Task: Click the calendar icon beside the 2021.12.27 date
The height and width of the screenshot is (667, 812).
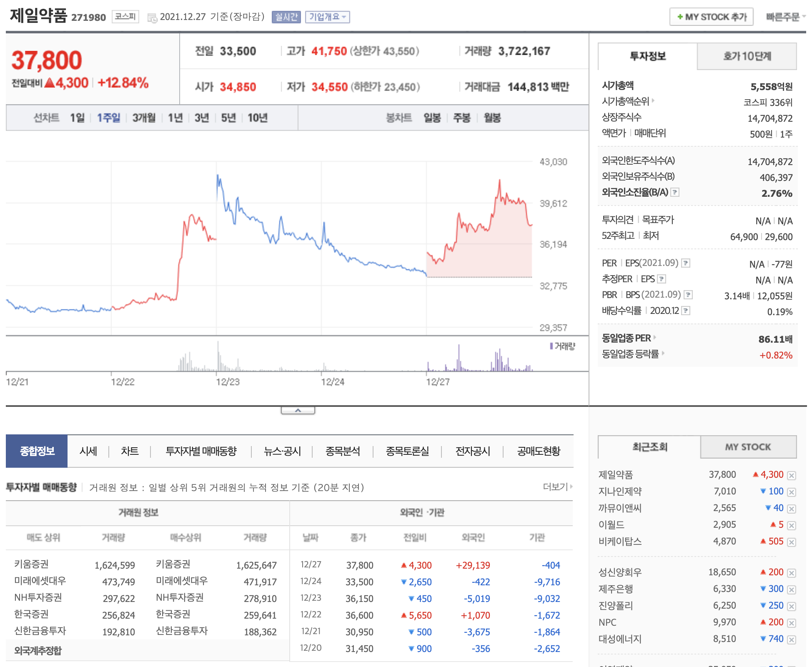Action: tap(153, 18)
